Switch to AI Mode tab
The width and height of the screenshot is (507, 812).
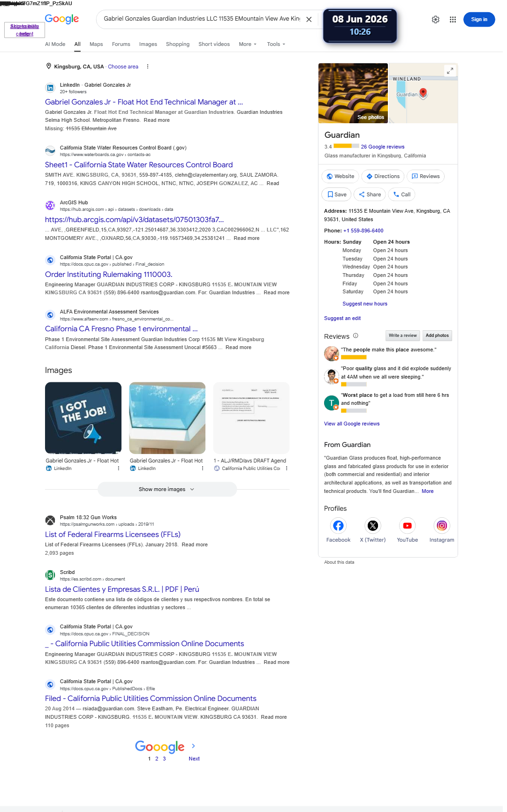pyautogui.click(x=55, y=44)
